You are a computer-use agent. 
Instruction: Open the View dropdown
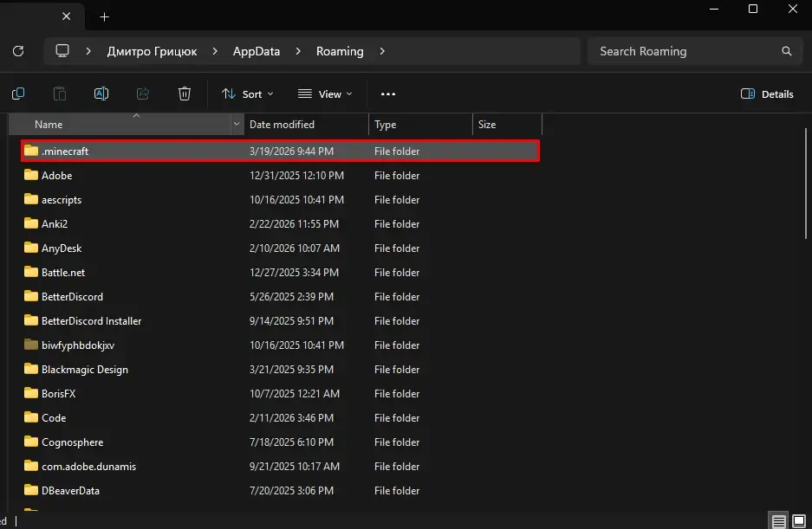click(x=325, y=94)
